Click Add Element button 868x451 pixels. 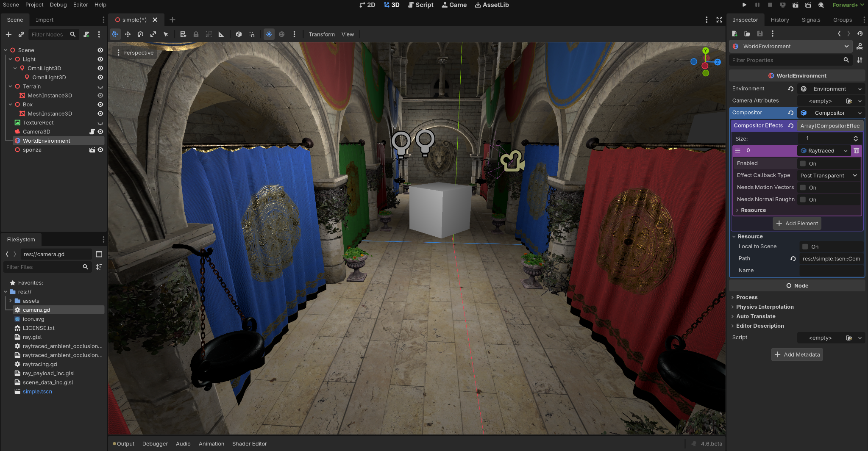point(797,223)
